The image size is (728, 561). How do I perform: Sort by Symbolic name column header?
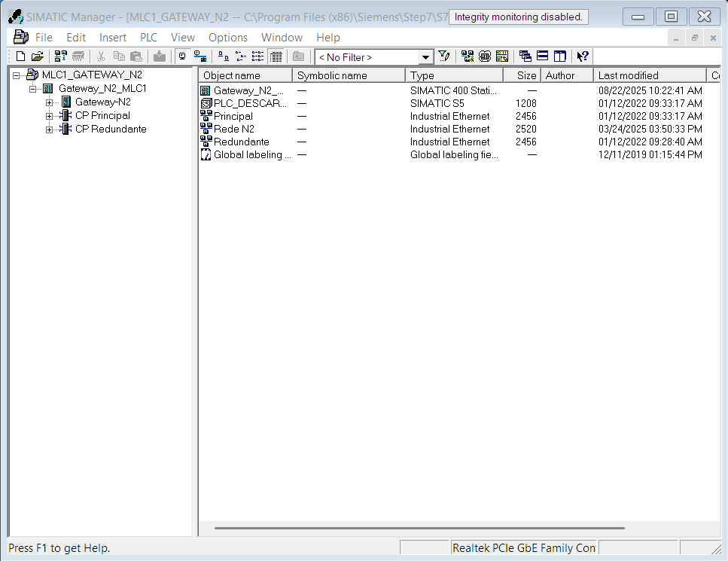[349, 75]
